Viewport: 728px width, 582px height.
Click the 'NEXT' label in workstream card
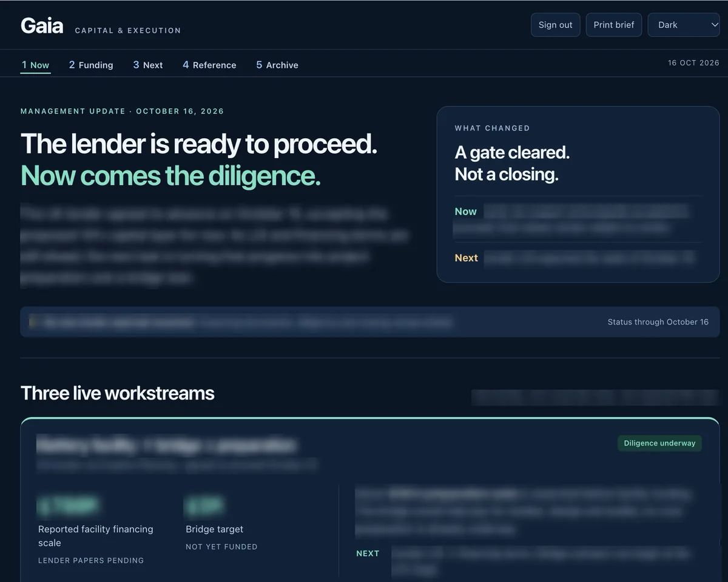click(x=368, y=554)
